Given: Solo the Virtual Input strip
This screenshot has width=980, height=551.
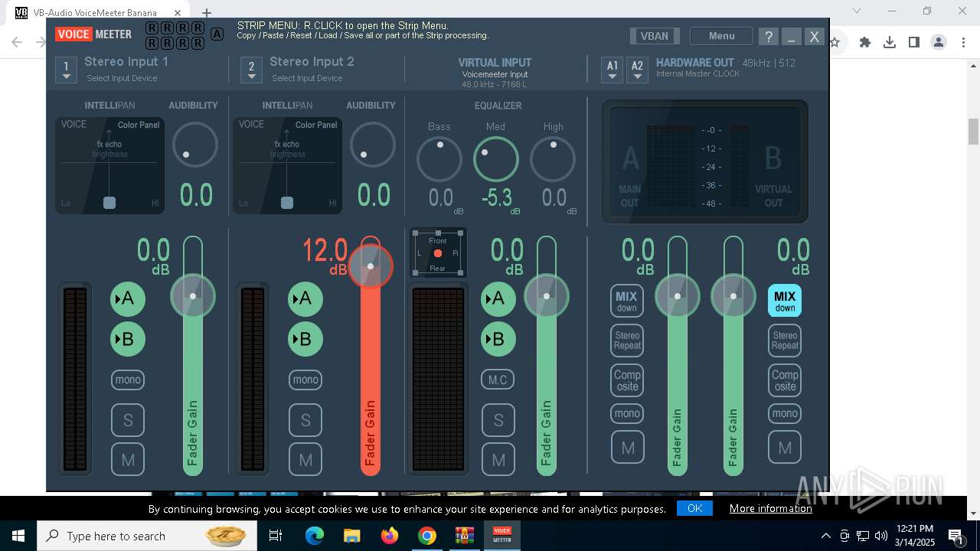Looking at the screenshot, I should pos(498,420).
